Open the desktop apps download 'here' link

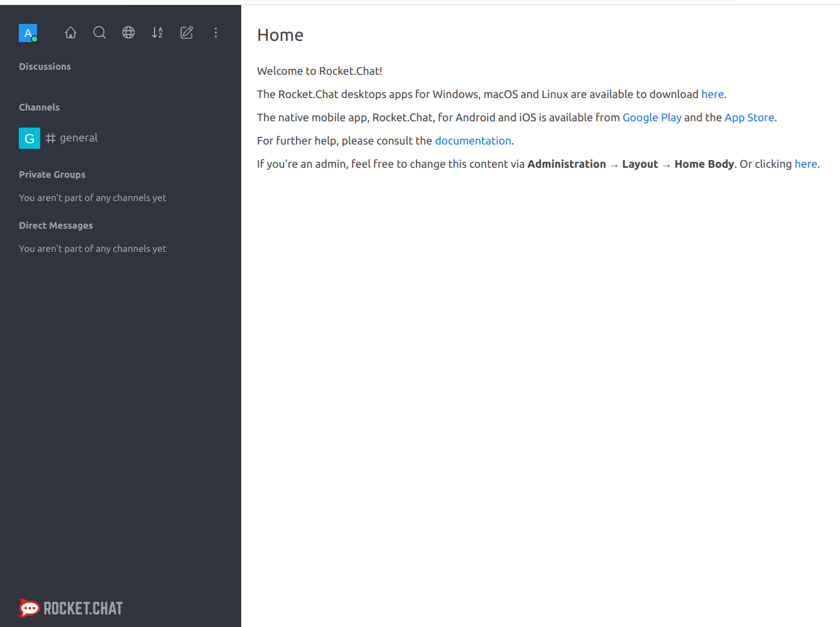[712, 94]
